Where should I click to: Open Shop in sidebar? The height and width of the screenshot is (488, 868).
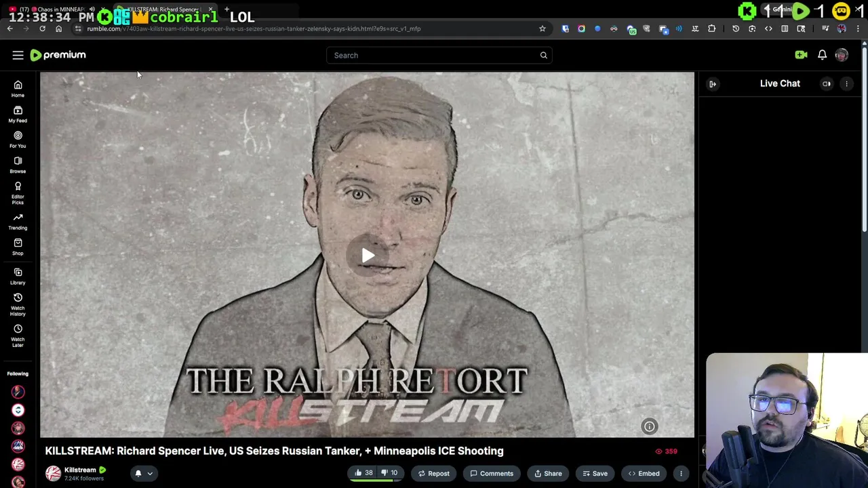point(18,247)
